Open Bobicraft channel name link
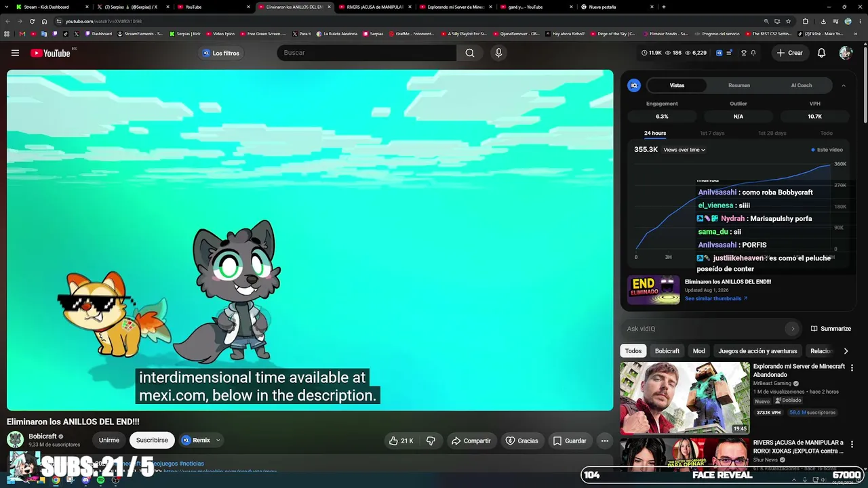Image resolution: width=868 pixels, height=488 pixels. click(43, 436)
